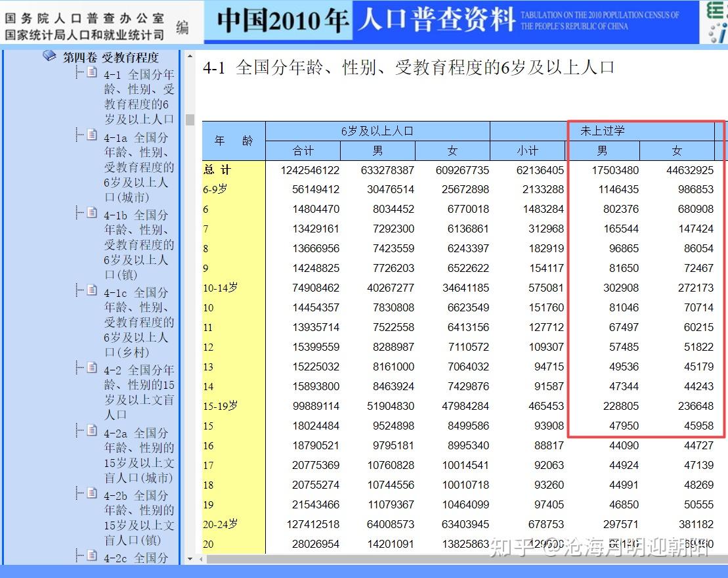Screen dimensions: 728x578
Task: Click the table horizontal scroll-left arrow
Action: click(x=201, y=559)
